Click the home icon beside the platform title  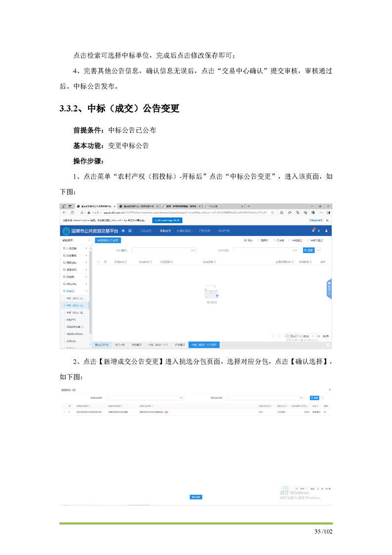(x=123, y=231)
